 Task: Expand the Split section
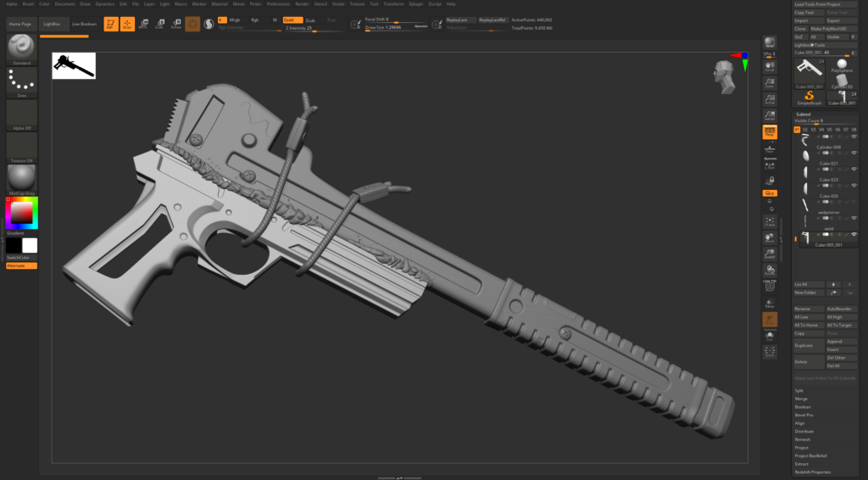click(x=799, y=390)
